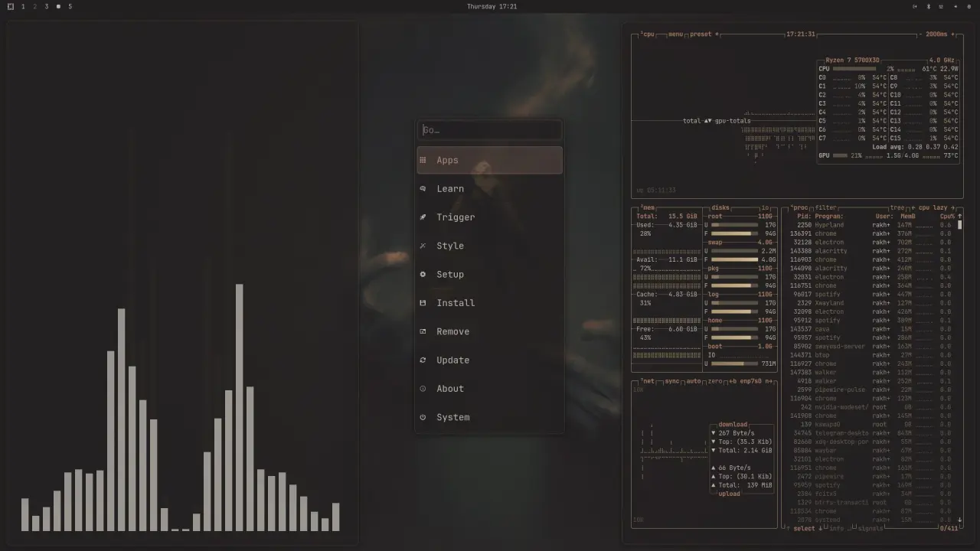Toggle process tree view

(x=897, y=207)
